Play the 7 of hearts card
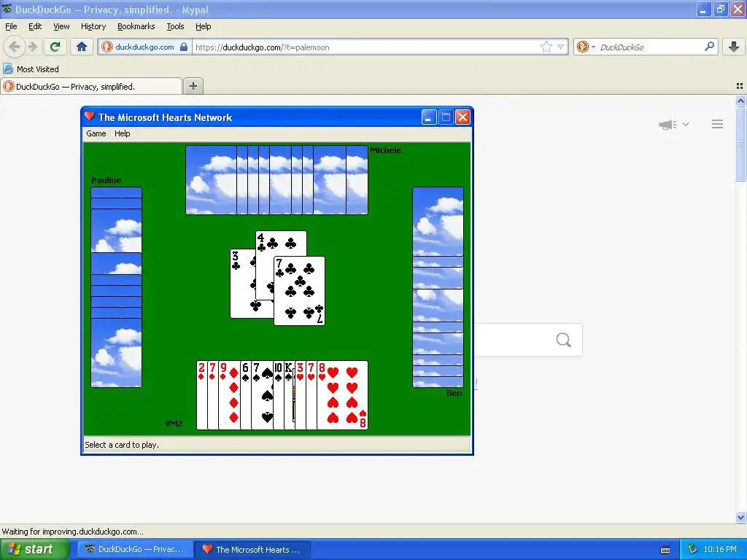The height and width of the screenshot is (560, 747). 311,395
